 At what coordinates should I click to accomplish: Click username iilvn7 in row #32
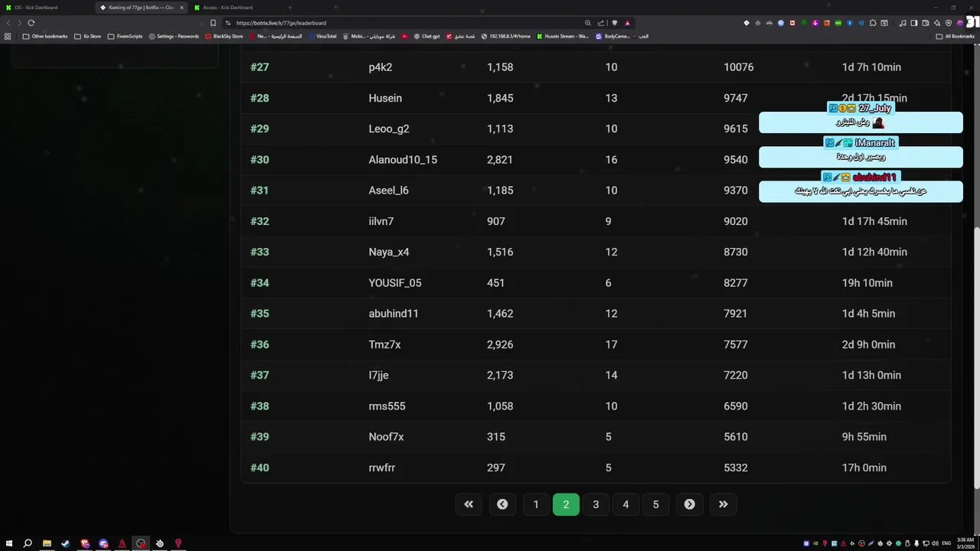pos(381,221)
